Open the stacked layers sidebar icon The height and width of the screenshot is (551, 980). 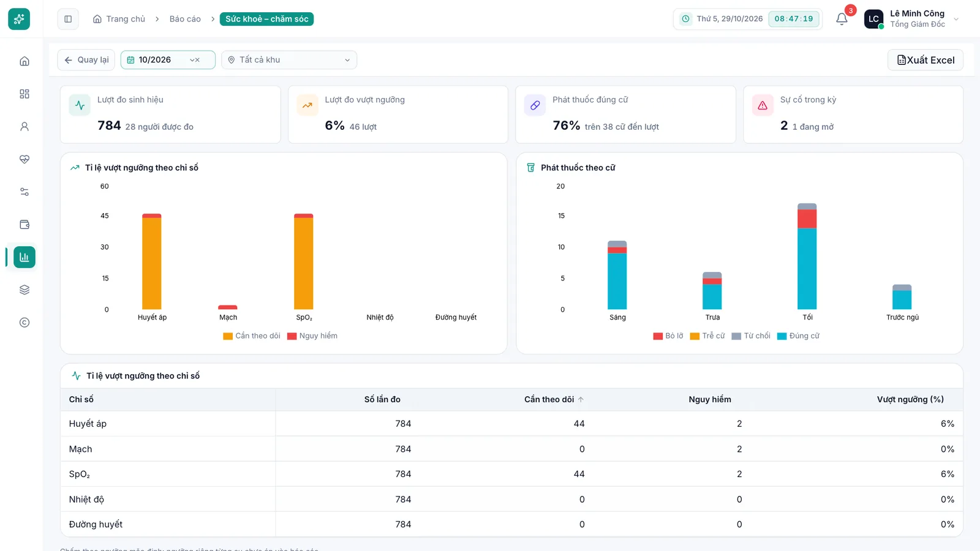[24, 290]
